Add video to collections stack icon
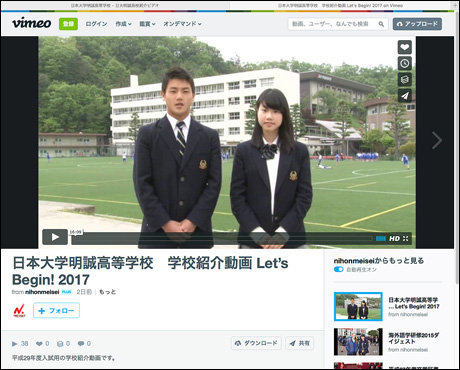Screen dimensions: 460x370 [x=405, y=80]
